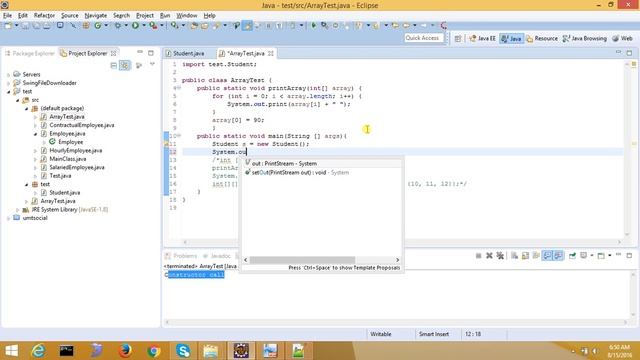The height and width of the screenshot is (360, 640).
Task: Click the green Run button in toolbar
Action: click(135, 26)
